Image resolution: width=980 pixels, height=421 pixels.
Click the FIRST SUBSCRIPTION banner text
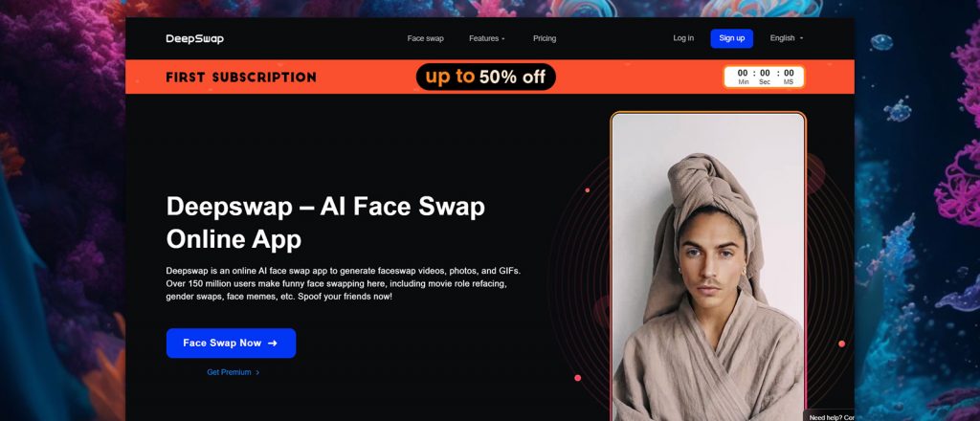[240, 78]
